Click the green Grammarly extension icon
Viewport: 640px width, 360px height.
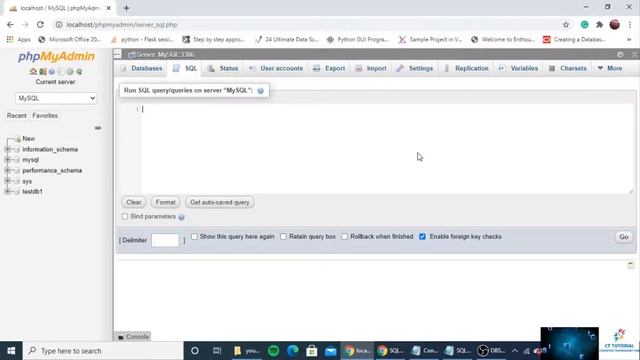point(584,24)
